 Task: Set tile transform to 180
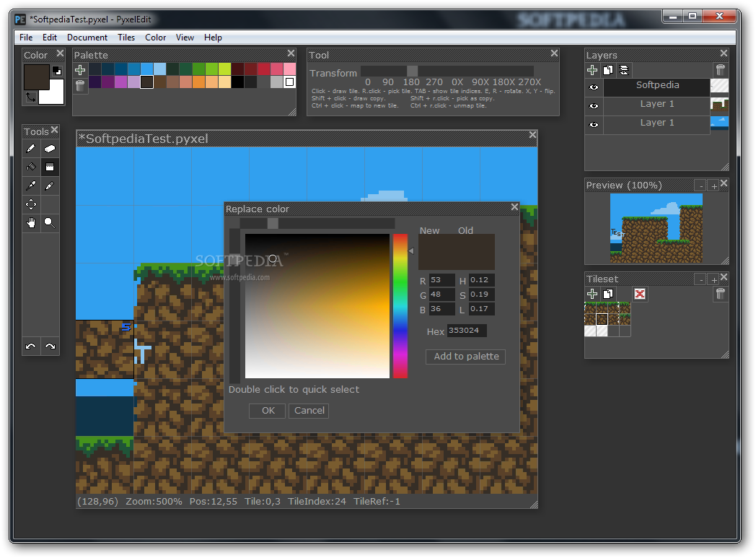coord(411,82)
